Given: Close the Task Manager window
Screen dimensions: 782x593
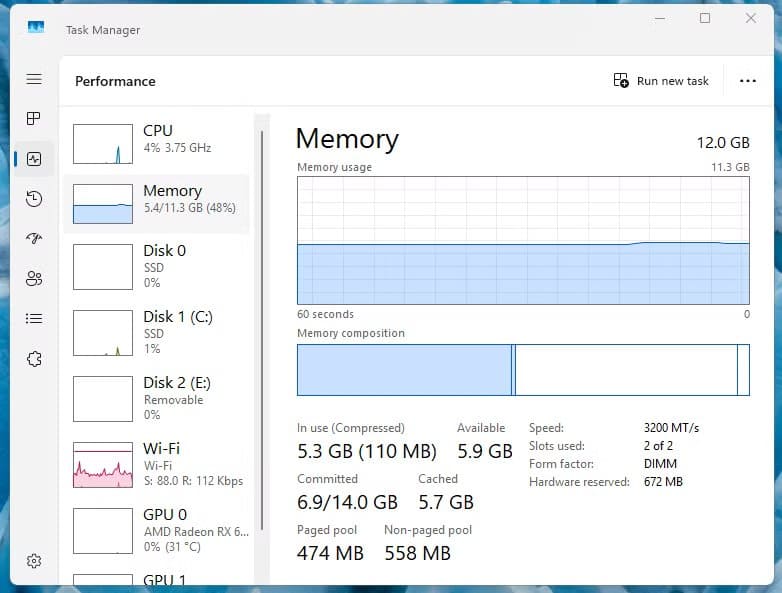Looking at the screenshot, I should tap(751, 18).
